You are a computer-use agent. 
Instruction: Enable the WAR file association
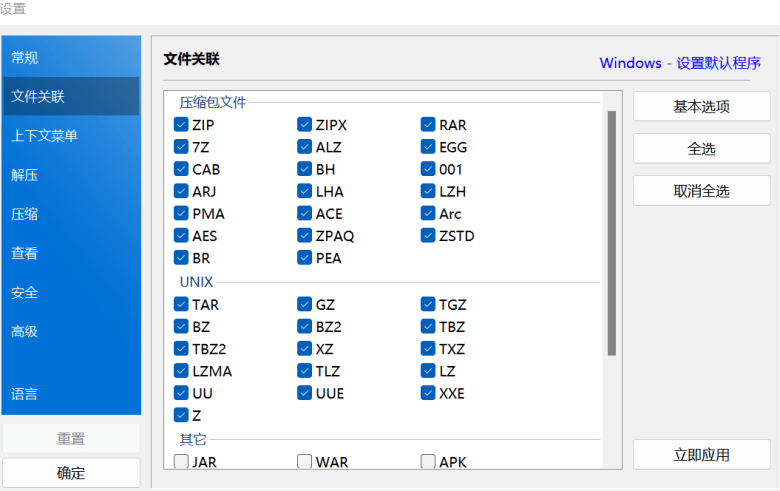tap(304, 461)
